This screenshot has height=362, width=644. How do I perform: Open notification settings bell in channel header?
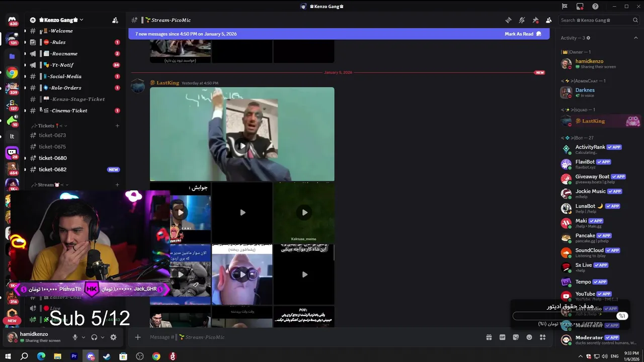[x=522, y=20]
